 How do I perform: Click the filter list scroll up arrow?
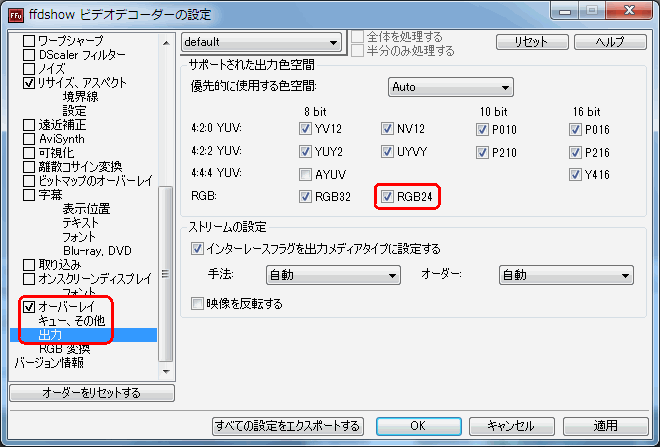(x=166, y=43)
